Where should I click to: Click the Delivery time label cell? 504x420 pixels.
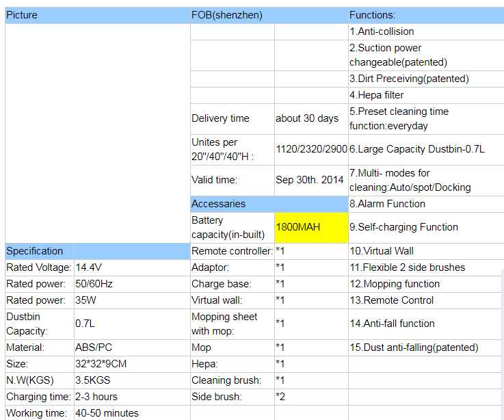click(x=233, y=118)
